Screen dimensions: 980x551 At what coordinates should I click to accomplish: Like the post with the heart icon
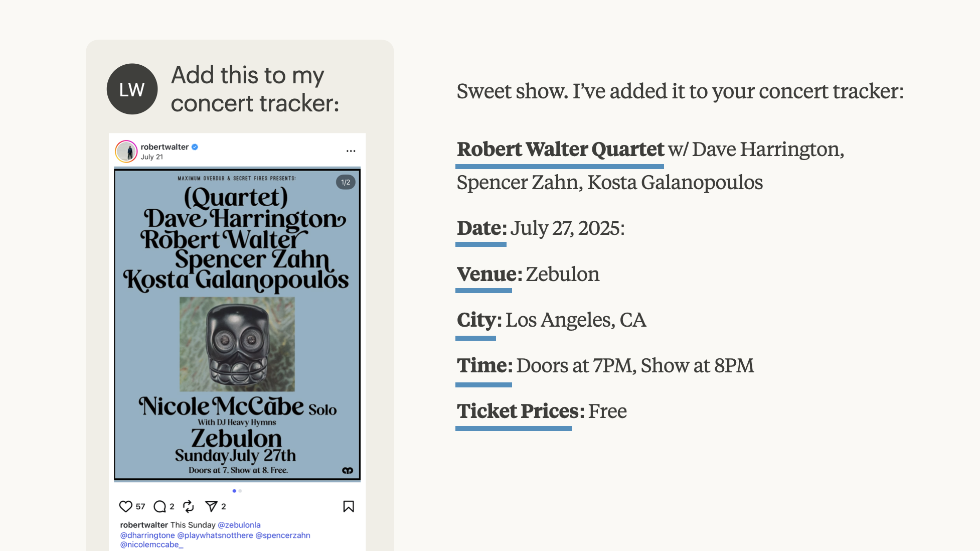(x=126, y=506)
